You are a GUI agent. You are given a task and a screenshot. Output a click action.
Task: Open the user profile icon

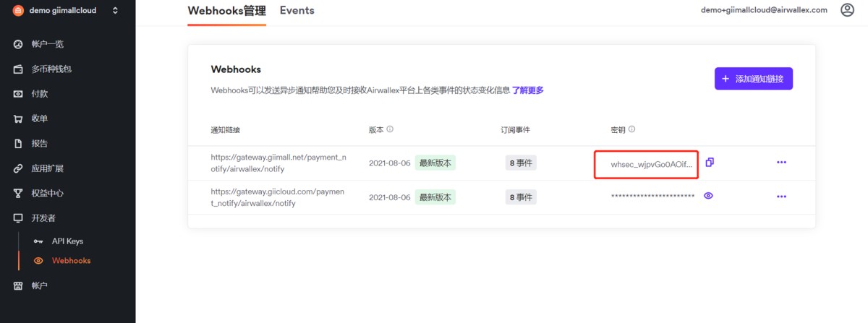[x=847, y=10]
